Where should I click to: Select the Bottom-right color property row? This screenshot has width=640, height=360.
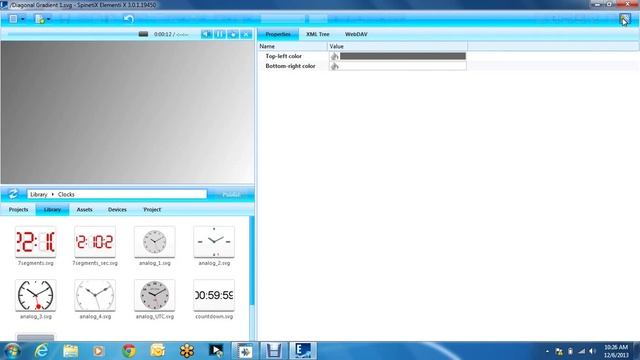[x=362, y=66]
